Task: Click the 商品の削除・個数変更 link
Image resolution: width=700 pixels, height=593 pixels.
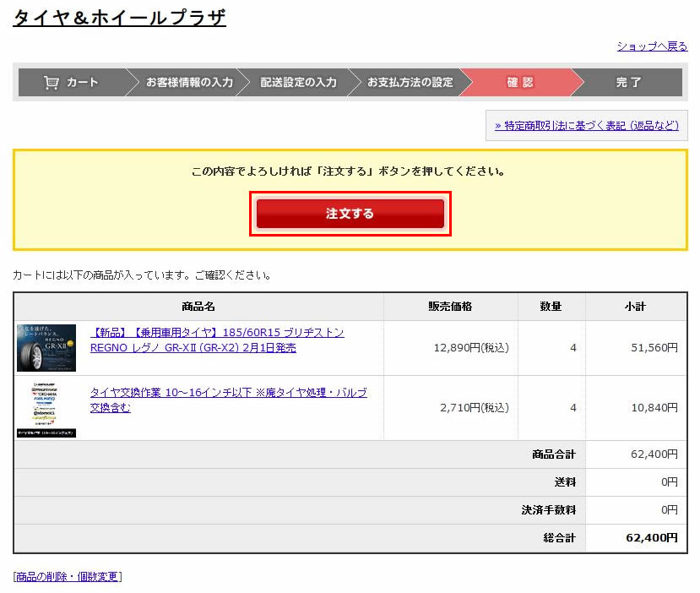Action: point(66,576)
